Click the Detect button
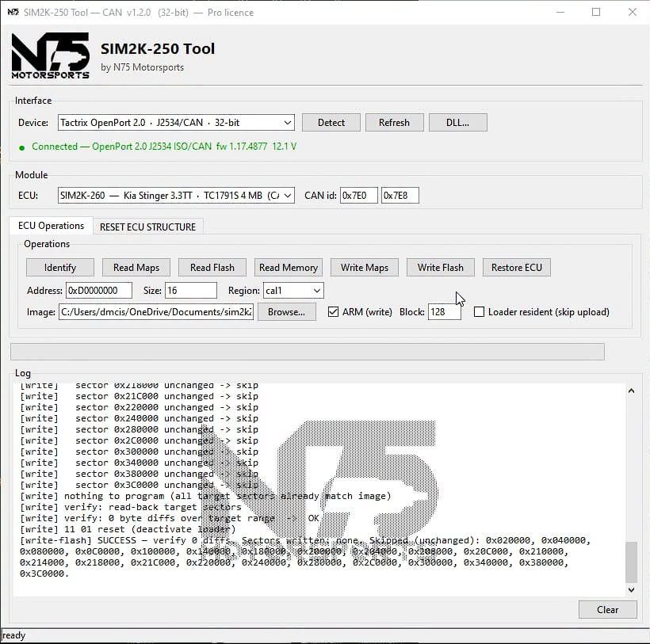This screenshot has width=650, height=644. pyautogui.click(x=331, y=123)
